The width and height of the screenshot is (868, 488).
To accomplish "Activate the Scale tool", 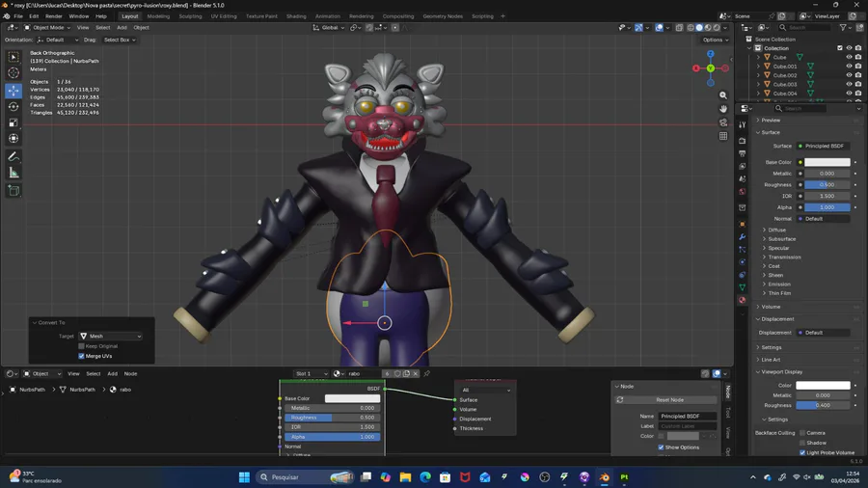I will 14,122.
